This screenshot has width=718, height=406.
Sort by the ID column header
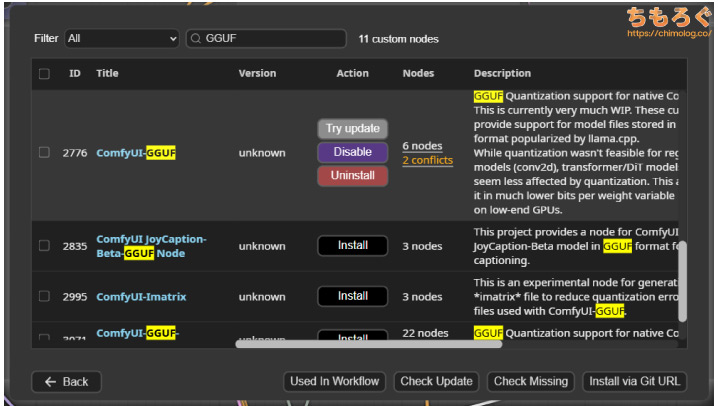pos(75,73)
